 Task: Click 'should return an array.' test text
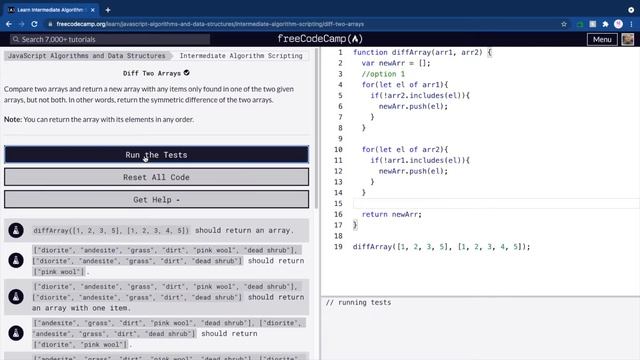coord(244,230)
